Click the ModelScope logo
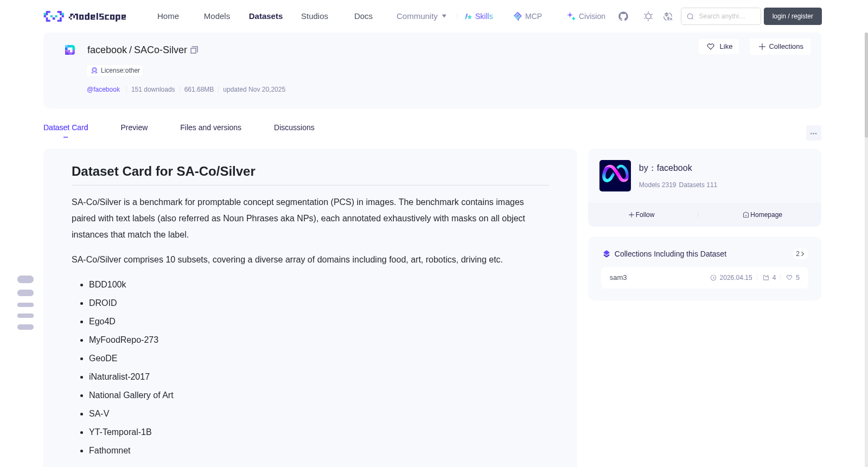 click(85, 16)
